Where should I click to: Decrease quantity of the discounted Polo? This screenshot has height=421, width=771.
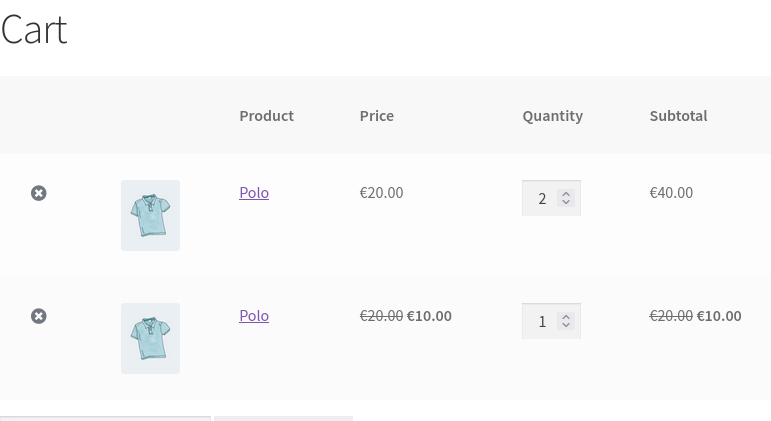tap(566, 325)
